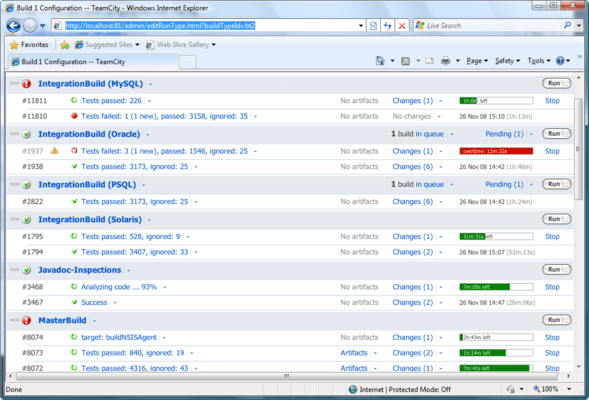Stop running build #11811
Screen dimensions: 589x400
click(x=552, y=101)
